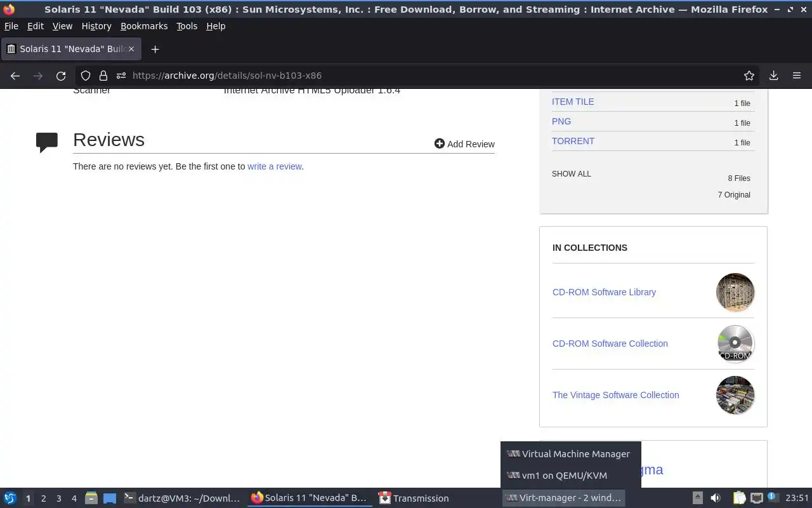Open the file manager taskbar launcher

pos(91,498)
